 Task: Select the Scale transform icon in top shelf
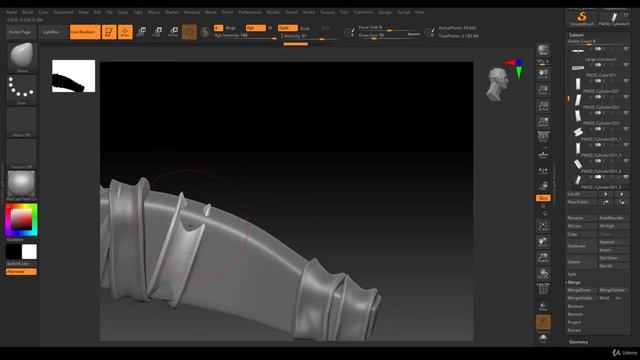pos(158,32)
